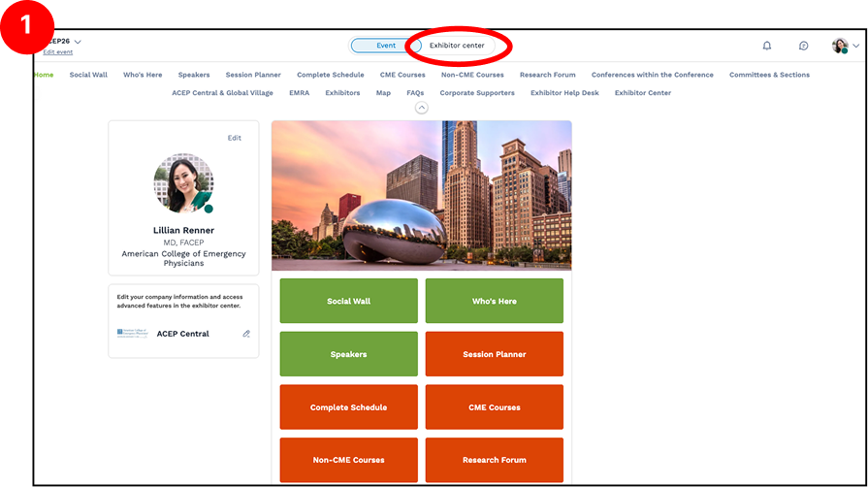The height and width of the screenshot is (487, 868).
Task: Open Complete Schedule in navigation bar
Action: [331, 75]
